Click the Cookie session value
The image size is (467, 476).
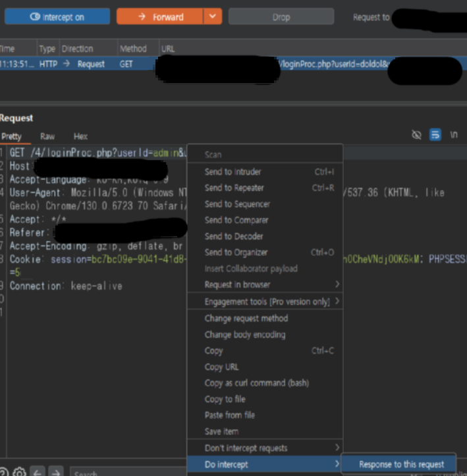[138, 259]
